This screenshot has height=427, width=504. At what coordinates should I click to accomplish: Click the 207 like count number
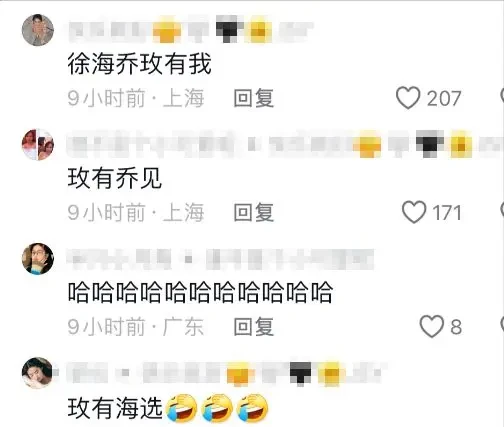(x=444, y=98)
